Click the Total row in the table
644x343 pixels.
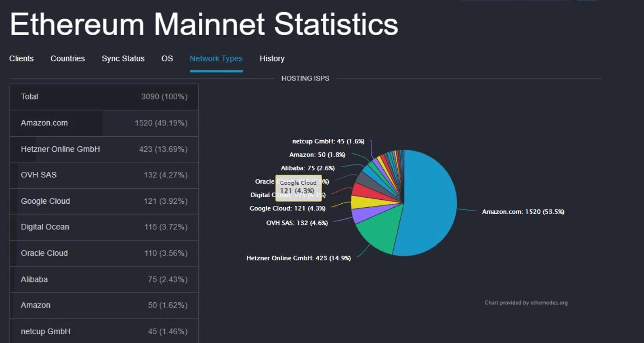[x=104, y=97]
